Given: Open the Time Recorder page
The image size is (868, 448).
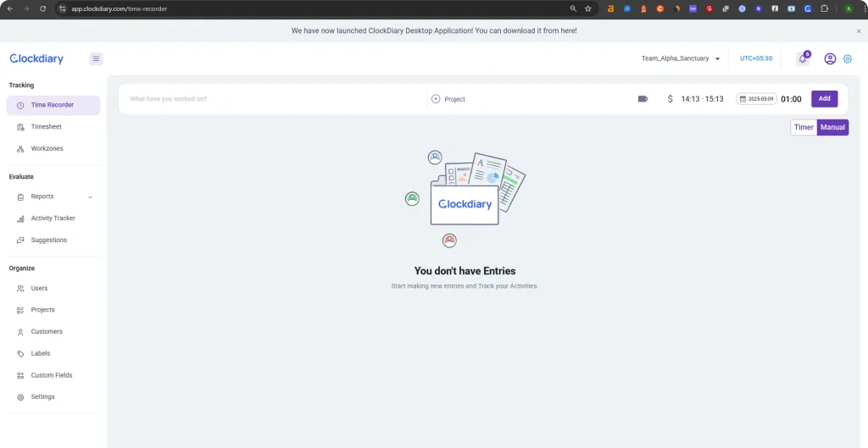Looking at the screenshot, I should [53, 105].
